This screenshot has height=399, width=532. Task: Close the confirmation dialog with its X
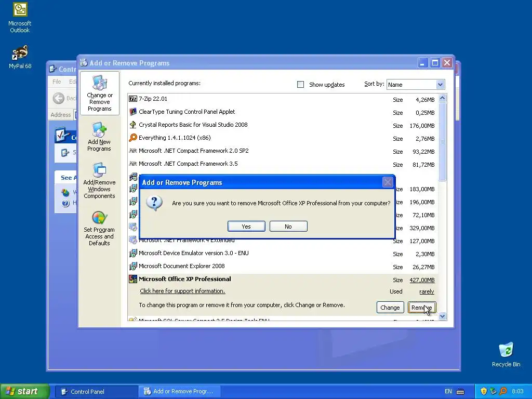(x=388, y=182)
